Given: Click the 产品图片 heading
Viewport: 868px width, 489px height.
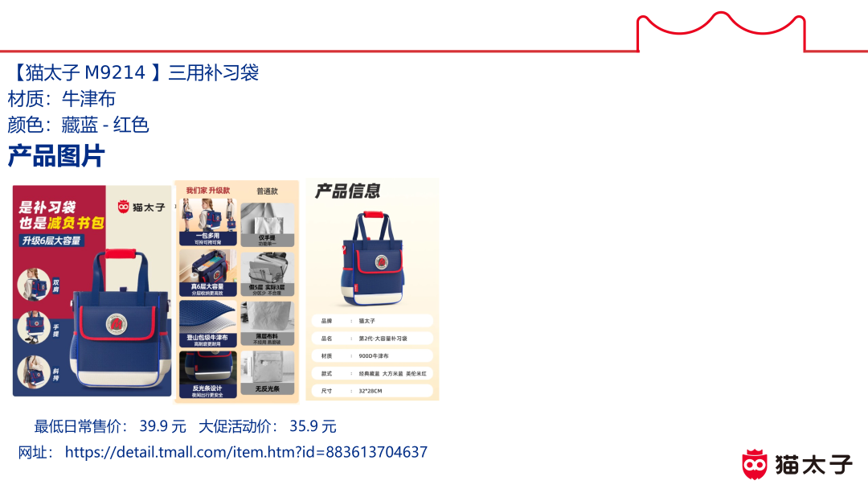Looking at the screenshot, I should tap(56, 155).
